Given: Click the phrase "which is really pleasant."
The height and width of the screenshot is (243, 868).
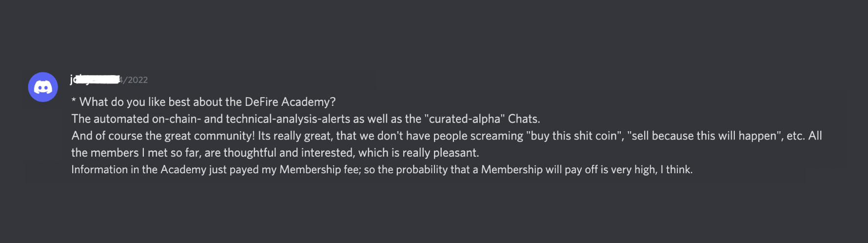Looking at the screenshot, I should point(418,153).
